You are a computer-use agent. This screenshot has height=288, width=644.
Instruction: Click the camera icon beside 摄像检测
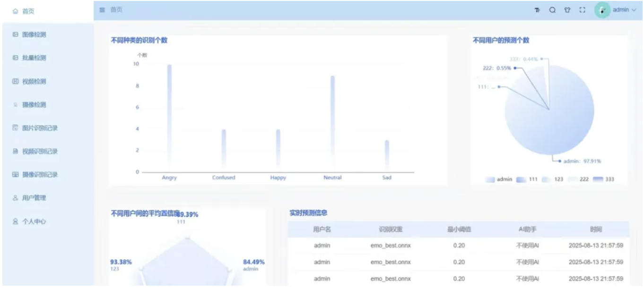[16, 104]
